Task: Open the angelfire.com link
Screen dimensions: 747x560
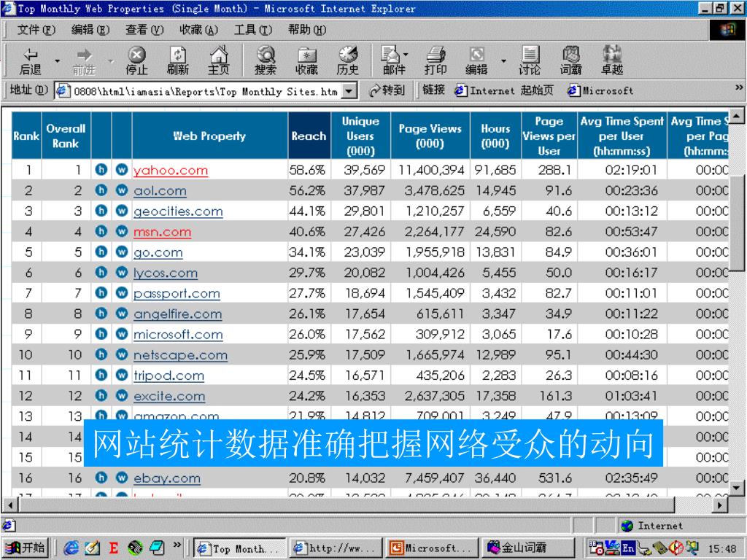Action: (178, 314)
